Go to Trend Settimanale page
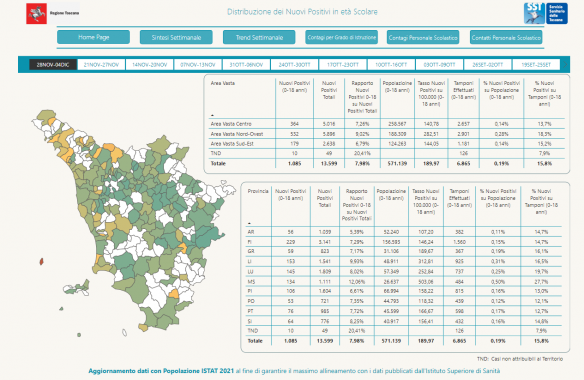The image size is (584, 380). tap(259, 37)
